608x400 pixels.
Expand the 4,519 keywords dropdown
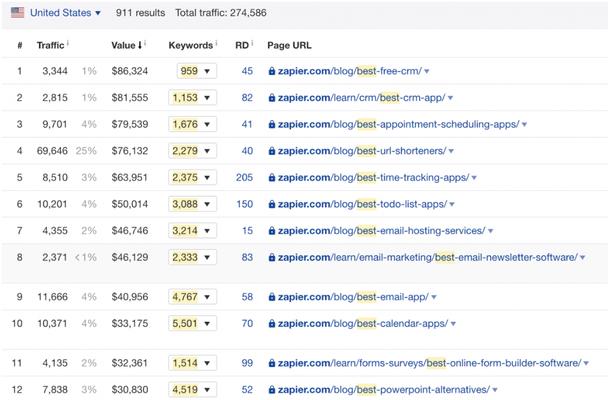pyautogui.click(x=192, y=390)
